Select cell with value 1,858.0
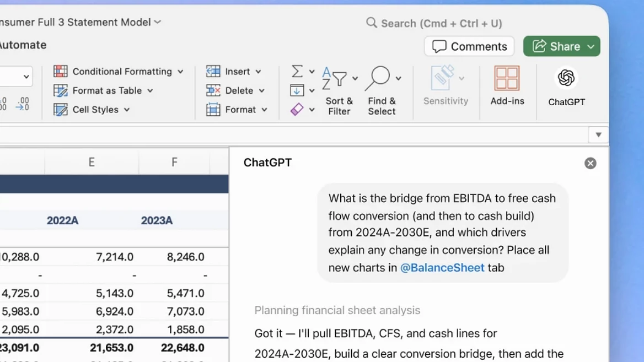The width and height of the screenshot is (644, 362). [x=186, y=329]
